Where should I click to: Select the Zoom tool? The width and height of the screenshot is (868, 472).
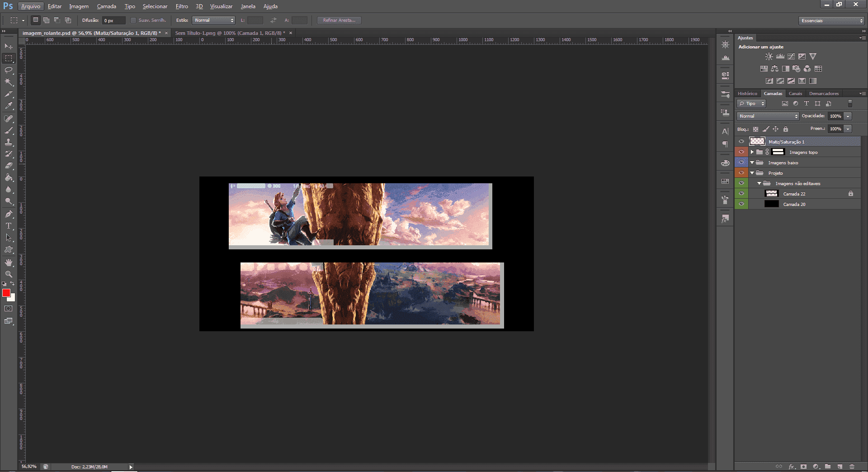click(9, 274)
